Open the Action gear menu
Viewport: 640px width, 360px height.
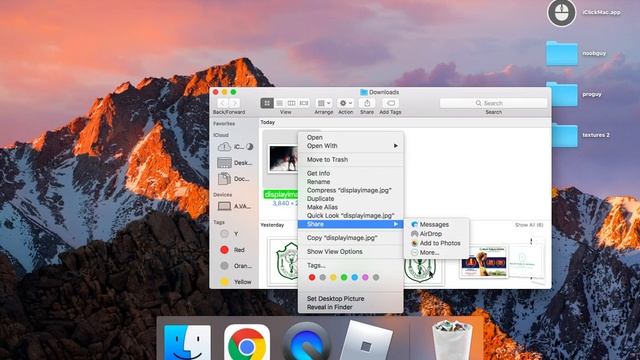tap(345, 103)
